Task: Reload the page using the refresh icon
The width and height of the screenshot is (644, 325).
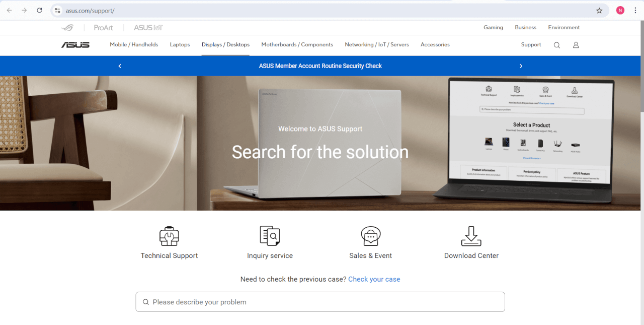Action: (x=39, y=10)
